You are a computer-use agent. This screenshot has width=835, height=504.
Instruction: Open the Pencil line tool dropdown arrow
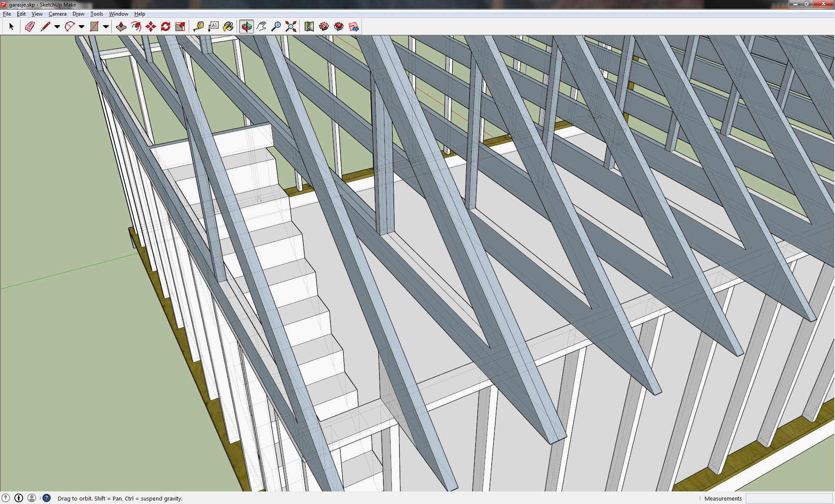tap(57, 27)
